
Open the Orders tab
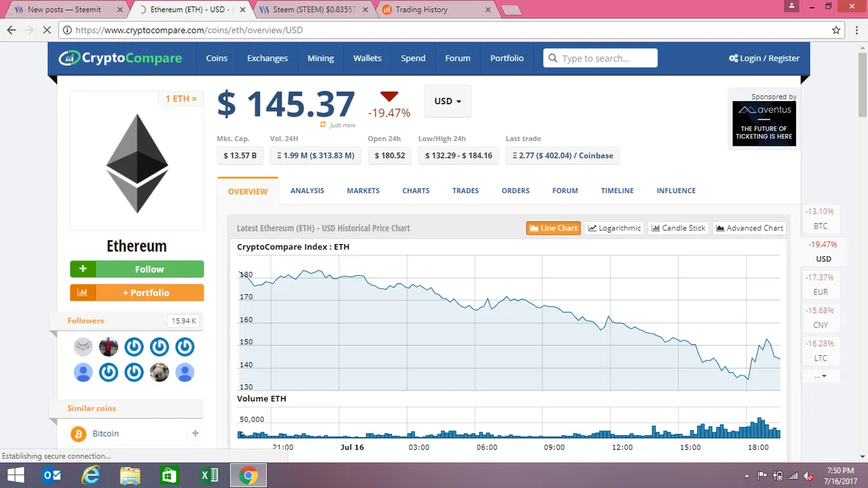tap(515, 190)
